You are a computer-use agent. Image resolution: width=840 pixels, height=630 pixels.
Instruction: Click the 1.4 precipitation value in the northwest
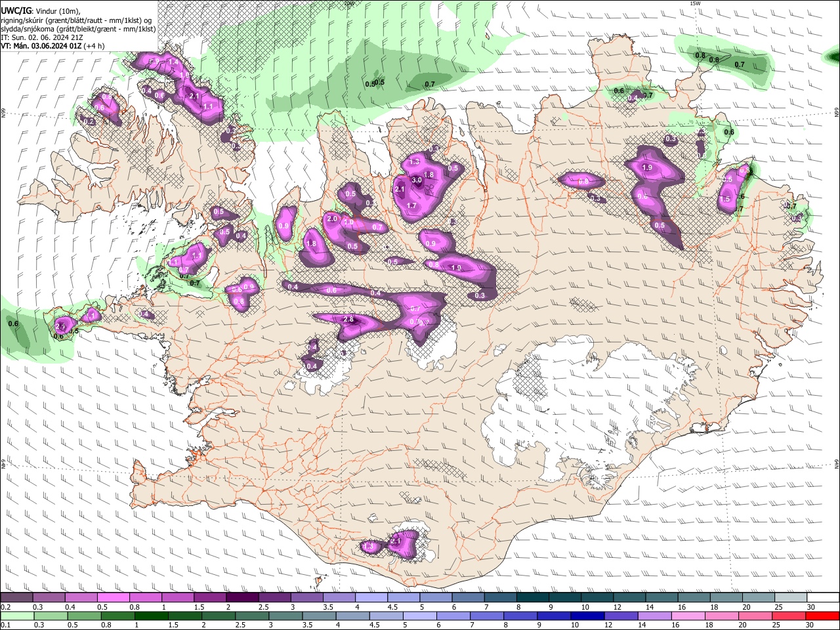tap(174, 62)
